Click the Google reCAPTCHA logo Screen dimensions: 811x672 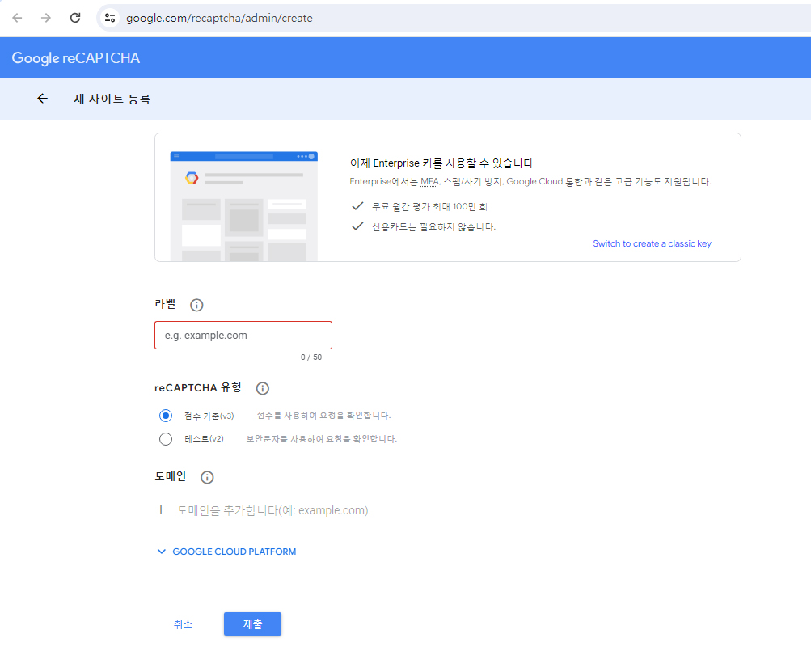coord(75,58)
